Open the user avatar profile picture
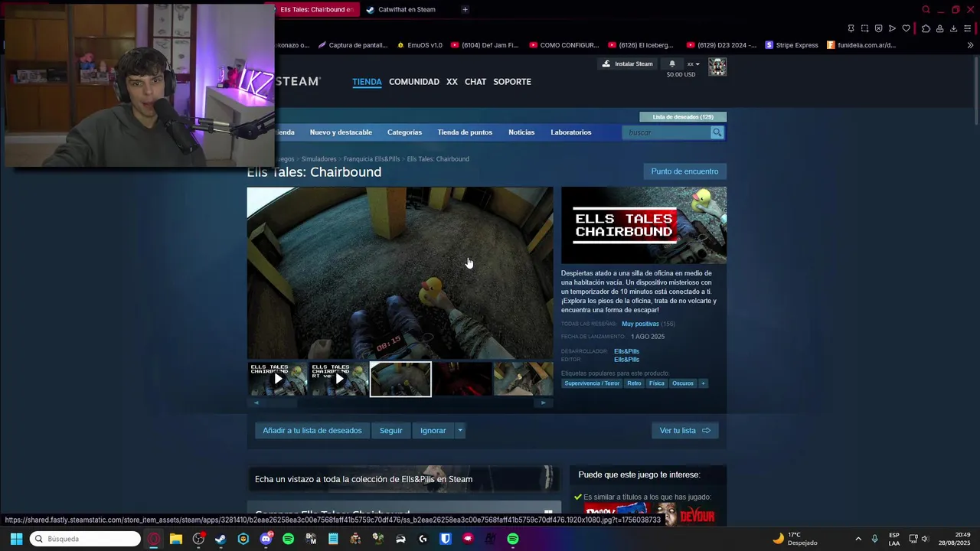 coord(717,67)
